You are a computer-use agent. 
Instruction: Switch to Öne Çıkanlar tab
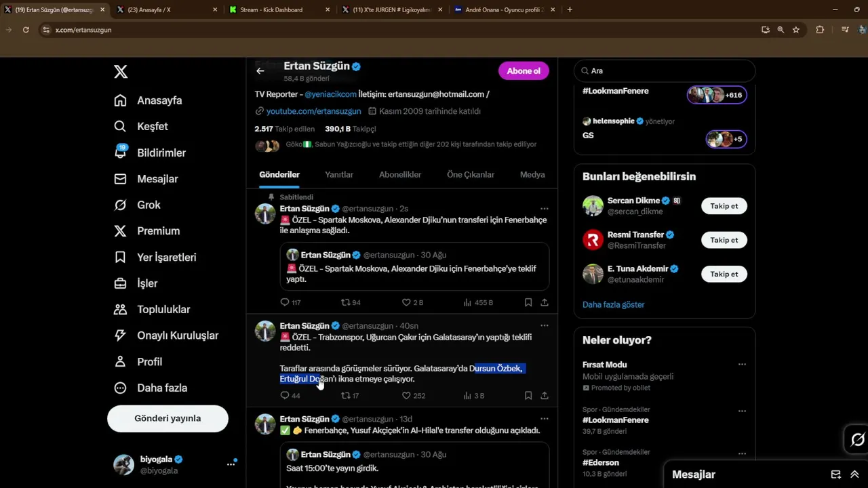coord(471,174)
